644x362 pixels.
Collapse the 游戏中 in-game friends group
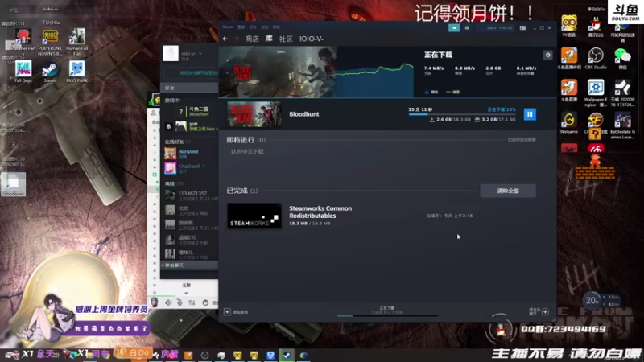coord(172,100)
